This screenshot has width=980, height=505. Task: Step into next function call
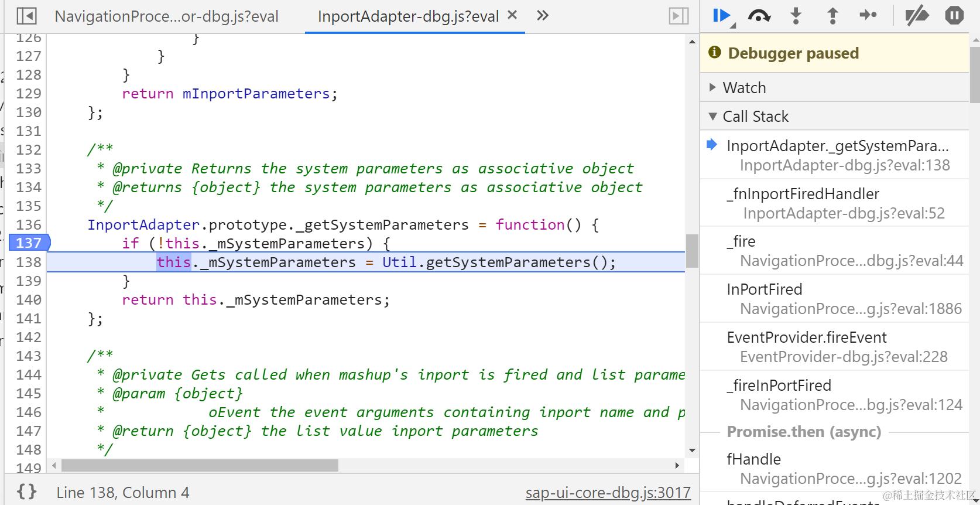tap(796, 16)
